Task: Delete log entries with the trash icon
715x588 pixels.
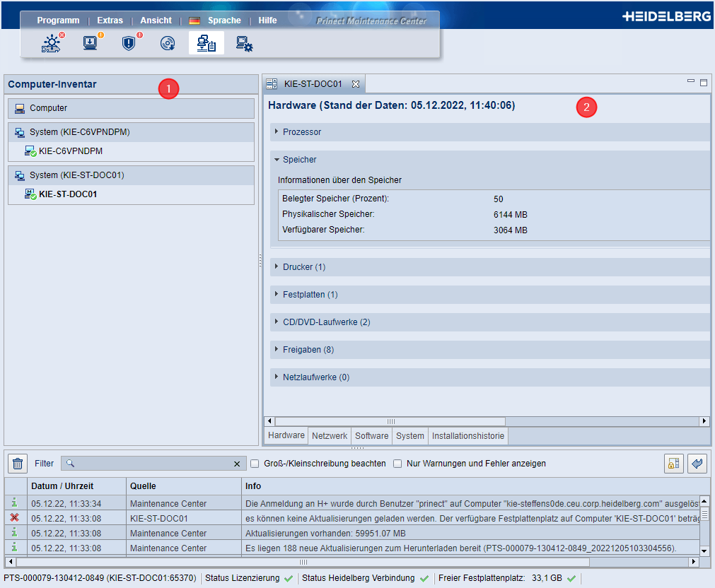Action: [x=18, y=464]
